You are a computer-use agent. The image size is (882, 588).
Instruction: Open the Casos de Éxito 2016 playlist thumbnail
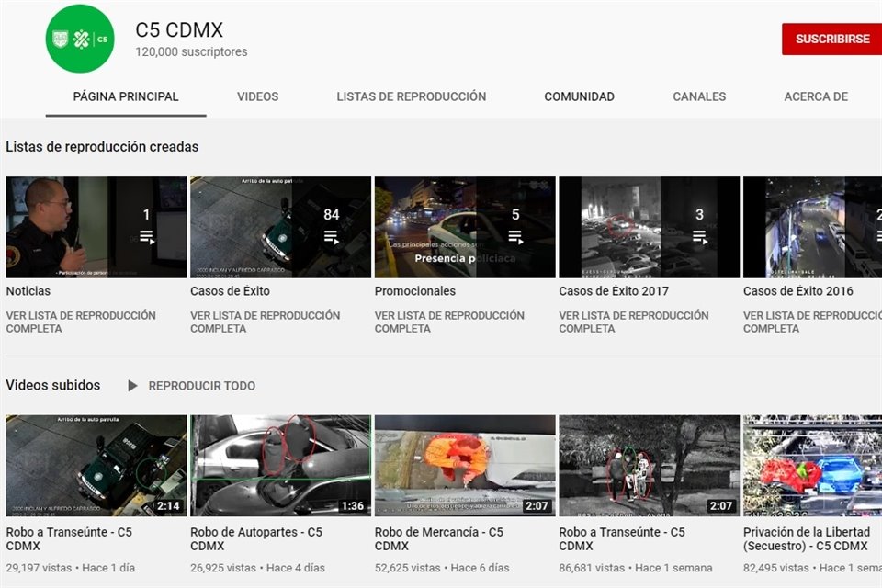pyautogui.click(x=812, y=227)
